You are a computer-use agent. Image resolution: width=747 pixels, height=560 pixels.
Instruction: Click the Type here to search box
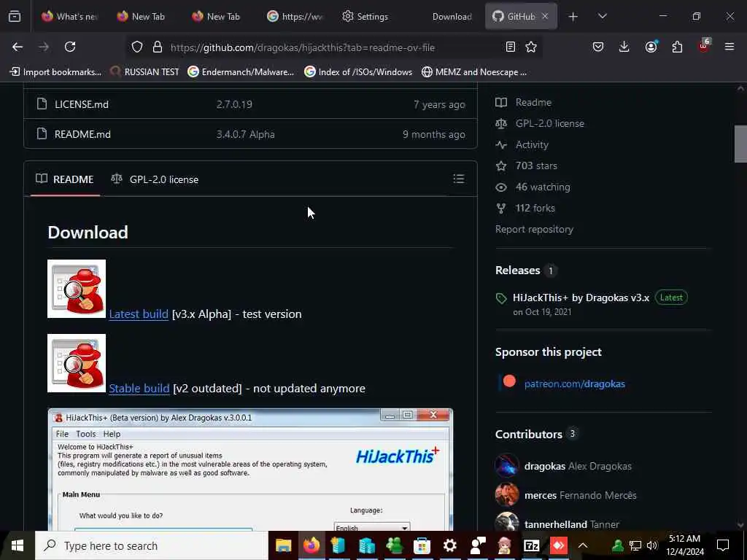(x=152, y=545)
